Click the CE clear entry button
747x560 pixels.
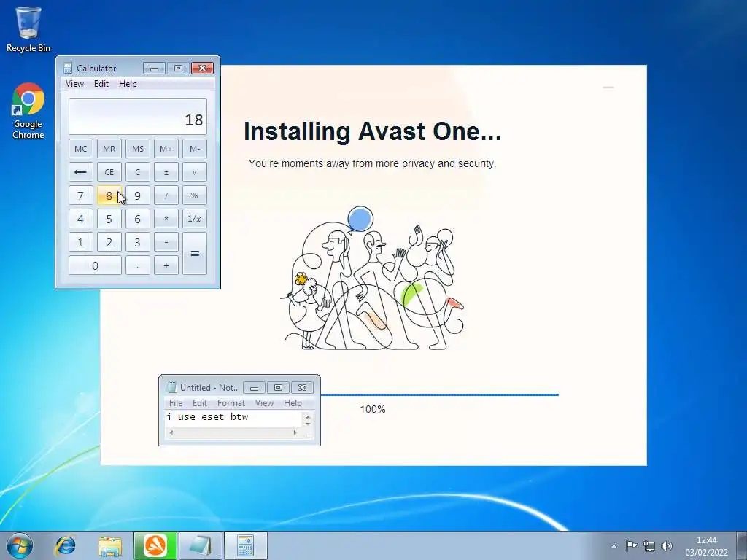tap(109, 172)
